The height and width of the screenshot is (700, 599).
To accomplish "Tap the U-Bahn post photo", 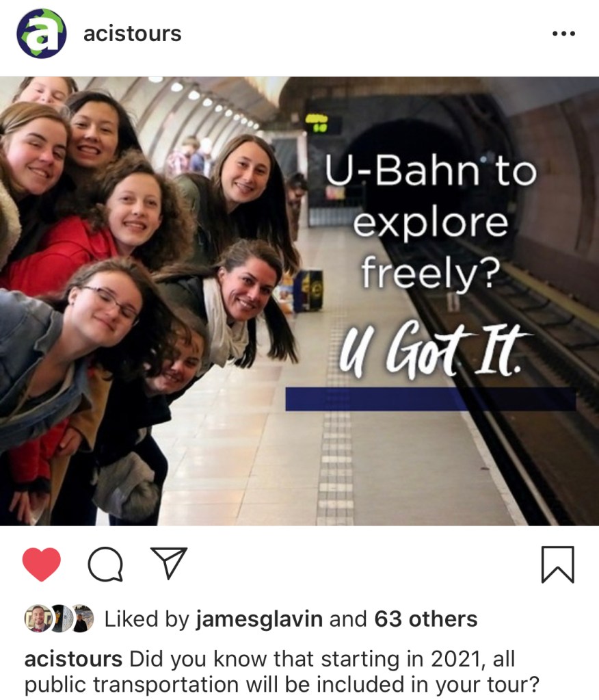I will [x=299, y=301].
